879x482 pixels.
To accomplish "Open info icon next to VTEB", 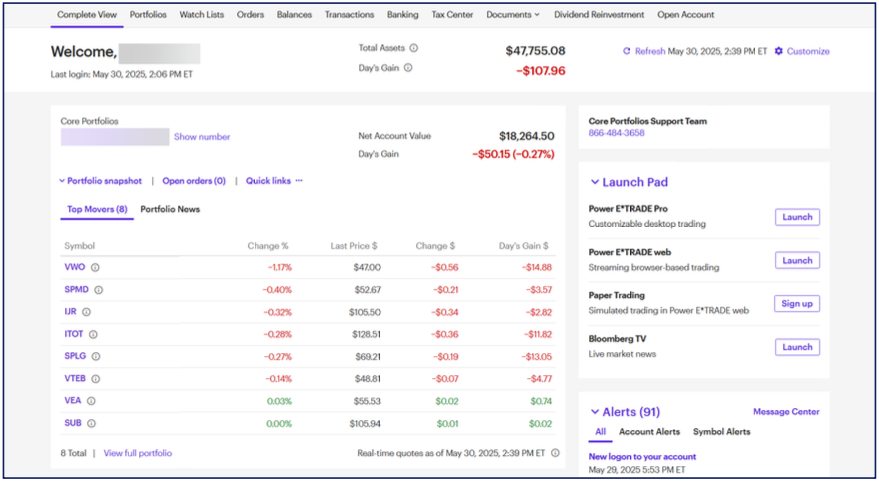I will (96, 379).
